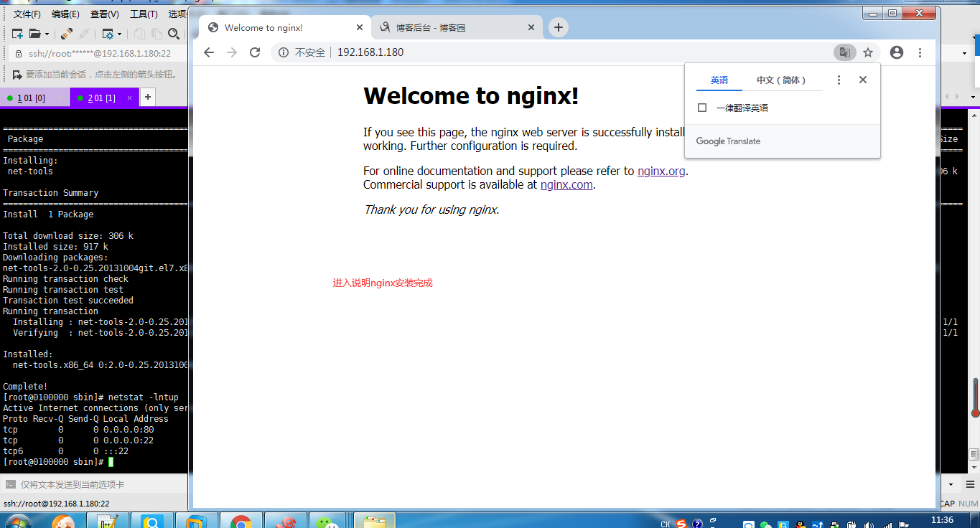980x528 pixels.
Task: Open the Chrome three-dot menu
Action: click(x=920, y=52)
